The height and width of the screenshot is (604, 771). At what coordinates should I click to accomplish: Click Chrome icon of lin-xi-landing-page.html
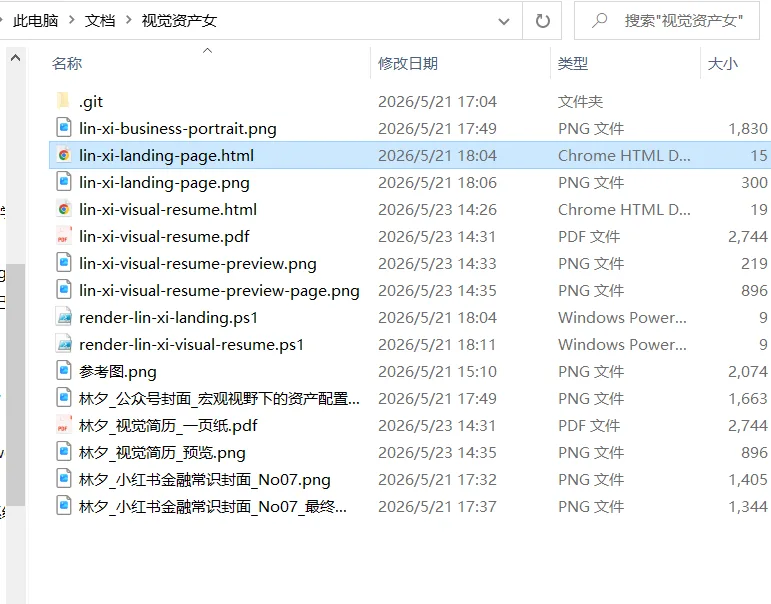[63, 155]
